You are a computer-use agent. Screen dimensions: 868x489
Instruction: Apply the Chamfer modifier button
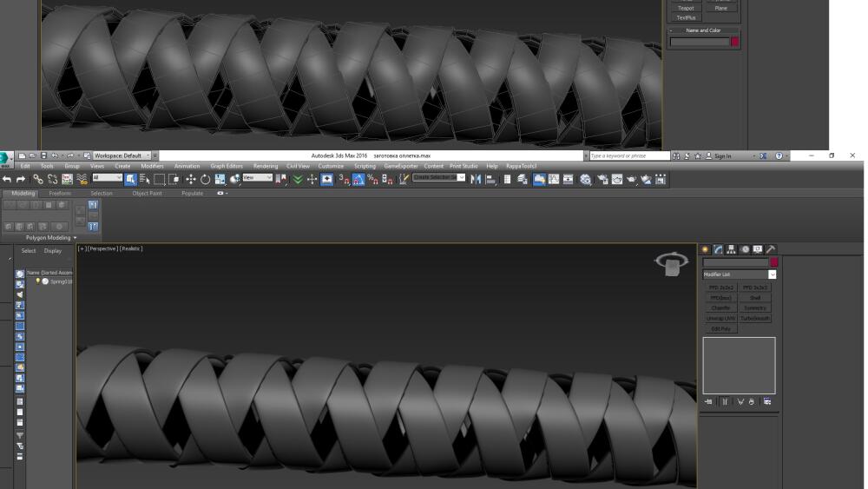pos(720,308)
